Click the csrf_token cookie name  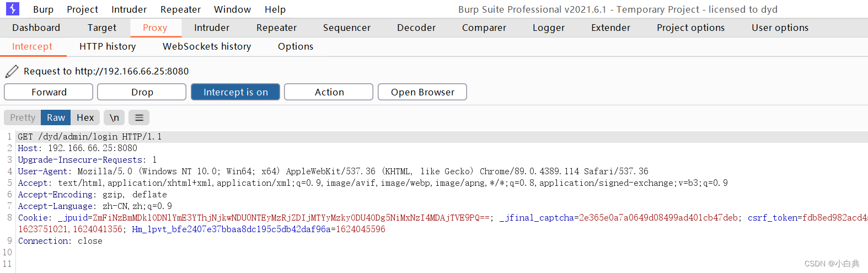tap(772, 218)
